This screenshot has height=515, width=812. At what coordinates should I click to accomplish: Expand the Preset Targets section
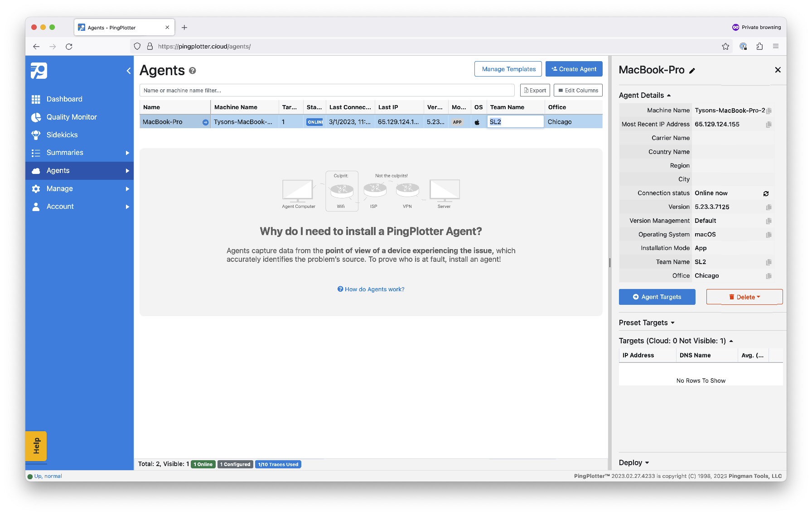[647, 322]
